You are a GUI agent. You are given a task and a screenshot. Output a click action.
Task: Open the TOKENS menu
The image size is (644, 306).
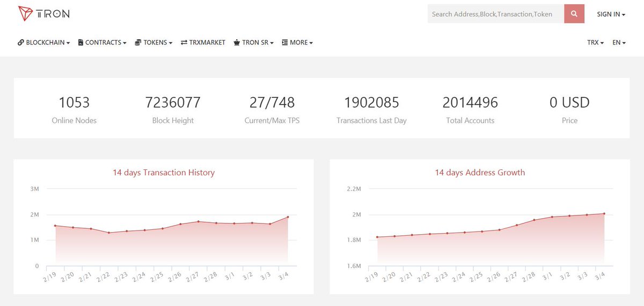click(x=153, y=42)
